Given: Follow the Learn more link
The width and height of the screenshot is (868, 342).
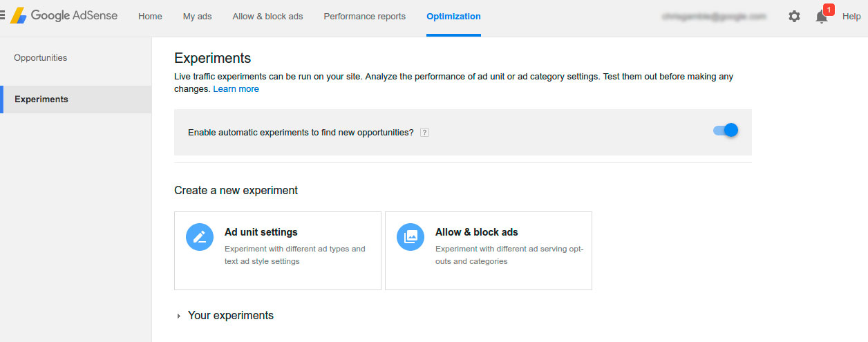Looking at the screenshot, I should tap(236, 89).
